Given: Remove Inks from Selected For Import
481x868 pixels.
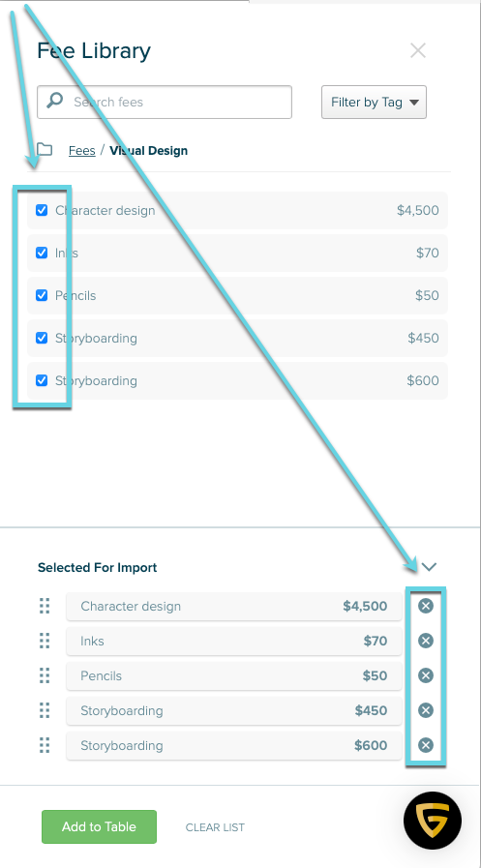Looking at the screenshot, I should [425, 641].
